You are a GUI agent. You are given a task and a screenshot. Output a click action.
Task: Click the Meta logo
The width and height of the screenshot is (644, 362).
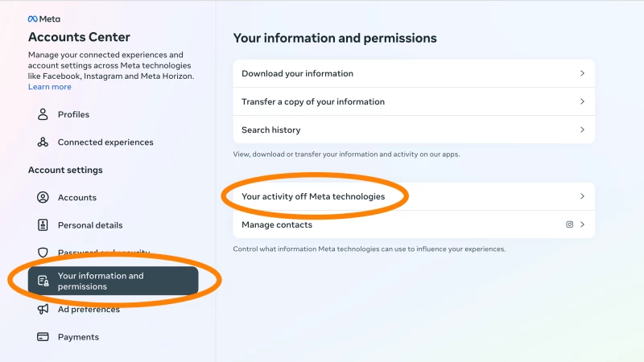pos(44,19)
